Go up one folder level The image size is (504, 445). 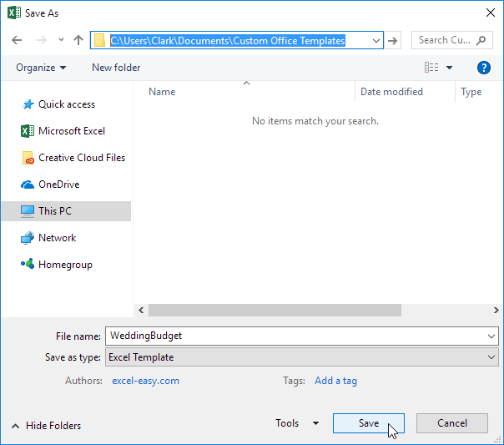tap(78, 40)
